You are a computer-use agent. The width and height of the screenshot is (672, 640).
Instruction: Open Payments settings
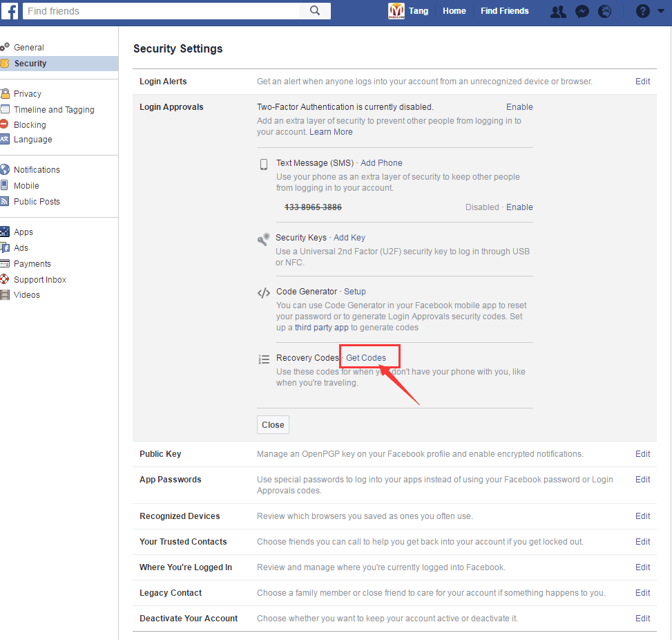point(32,263)
